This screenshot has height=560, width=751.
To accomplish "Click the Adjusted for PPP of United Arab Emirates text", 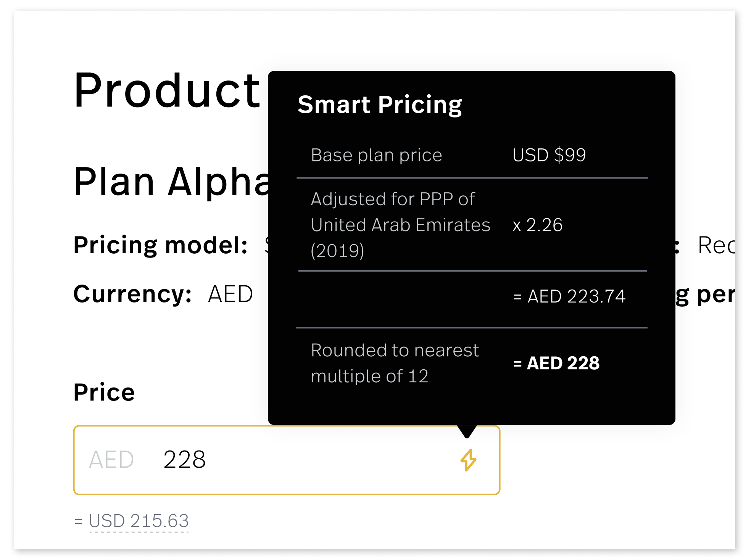I will click(400, 225).
